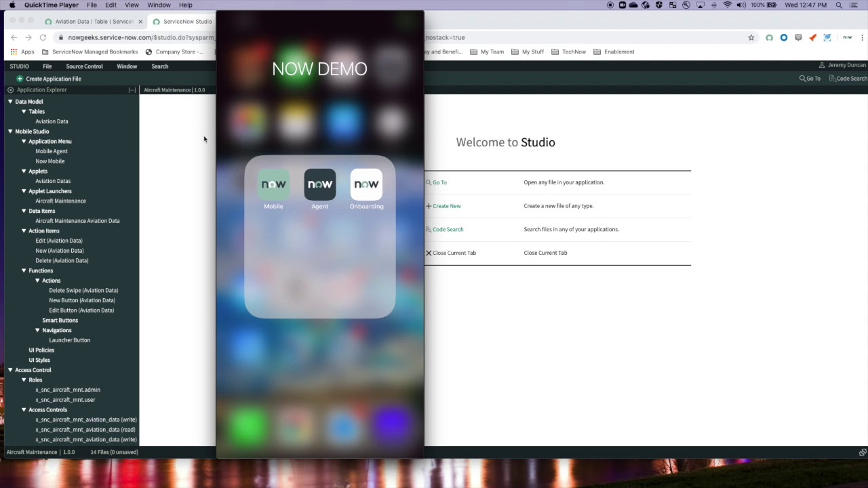This screenshot has height=488, width=868.
Task: Open the Source Control menu
Action: (x=84, y=66)
